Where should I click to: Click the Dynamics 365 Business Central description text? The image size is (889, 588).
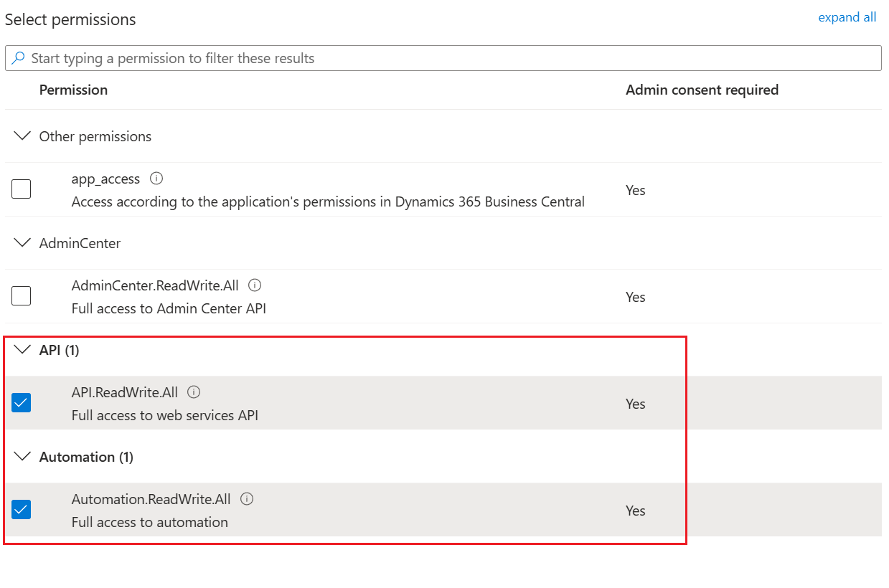pyautogui.click(x=328, y=201)
